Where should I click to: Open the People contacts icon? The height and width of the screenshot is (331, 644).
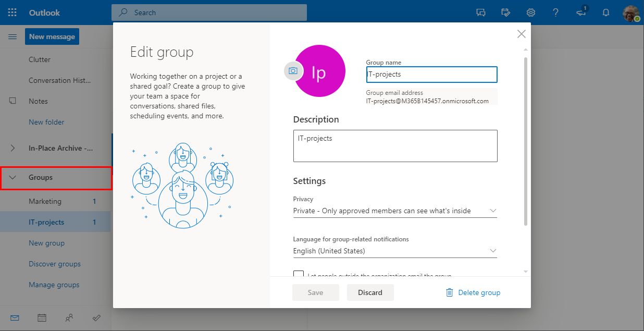coord(69,317)
